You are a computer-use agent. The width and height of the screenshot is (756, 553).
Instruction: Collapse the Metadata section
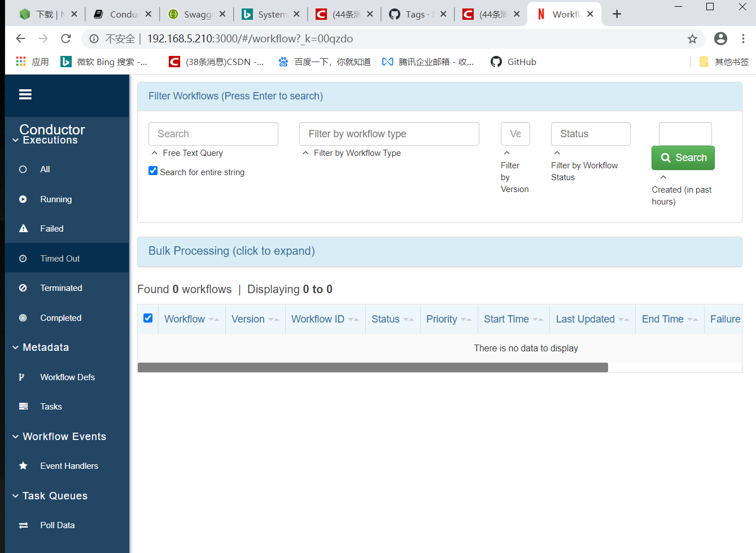[15, 347]
